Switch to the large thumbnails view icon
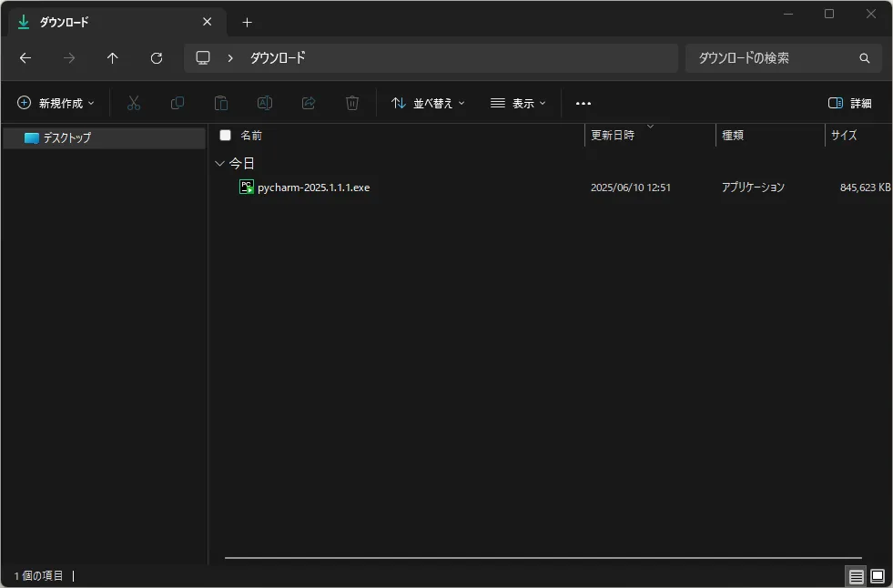 pyautogui.click(x=878, y=576)
